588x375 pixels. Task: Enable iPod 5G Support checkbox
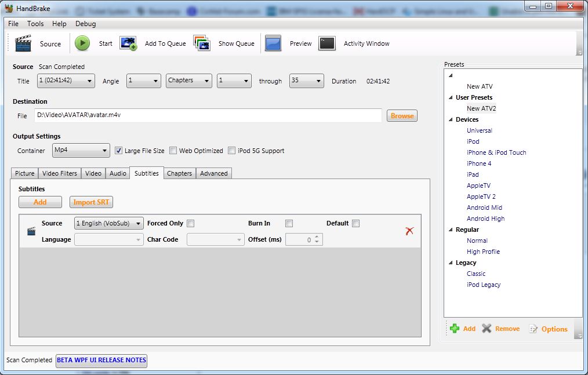coord(232,150)
